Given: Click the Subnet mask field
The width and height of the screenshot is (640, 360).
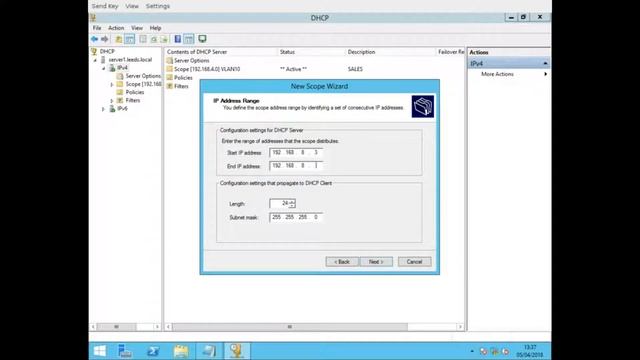Looking at the screenshot, I should (x=296, y=217).
